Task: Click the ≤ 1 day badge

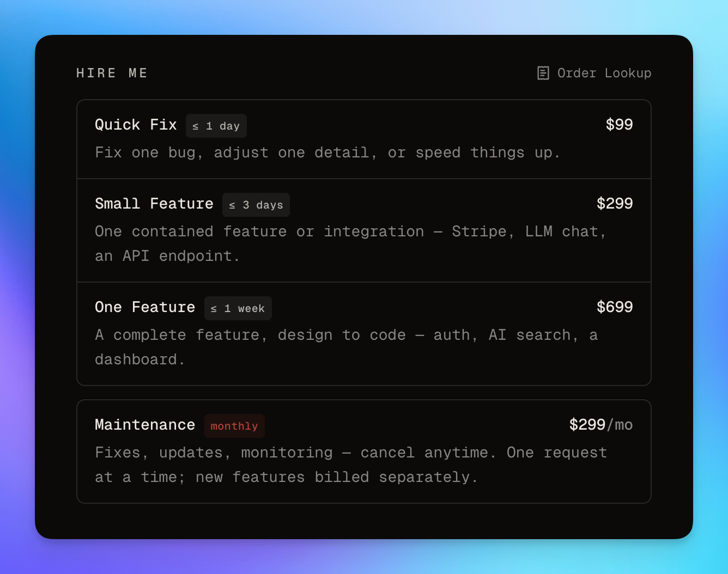Action: (216, 126)
